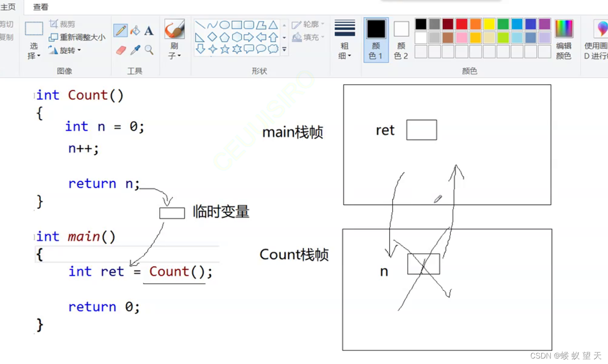
Task: Click the rectangular selection tool icon
Action: point(34,29)
